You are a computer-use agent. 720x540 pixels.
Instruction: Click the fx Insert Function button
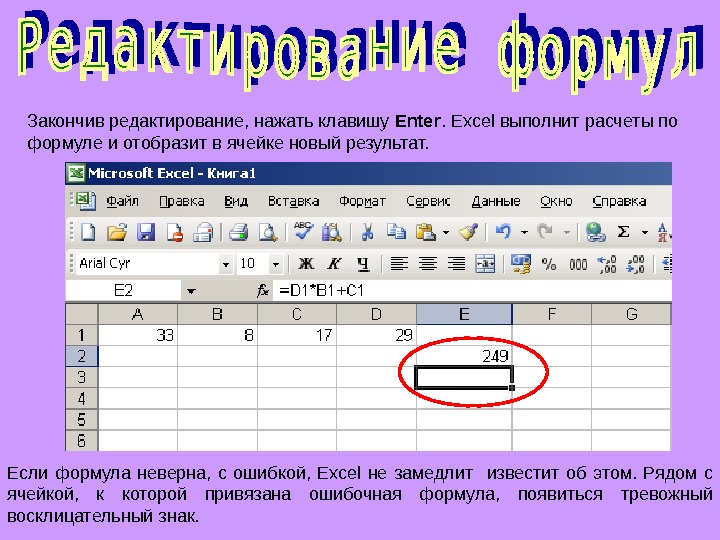coord(262,290)
